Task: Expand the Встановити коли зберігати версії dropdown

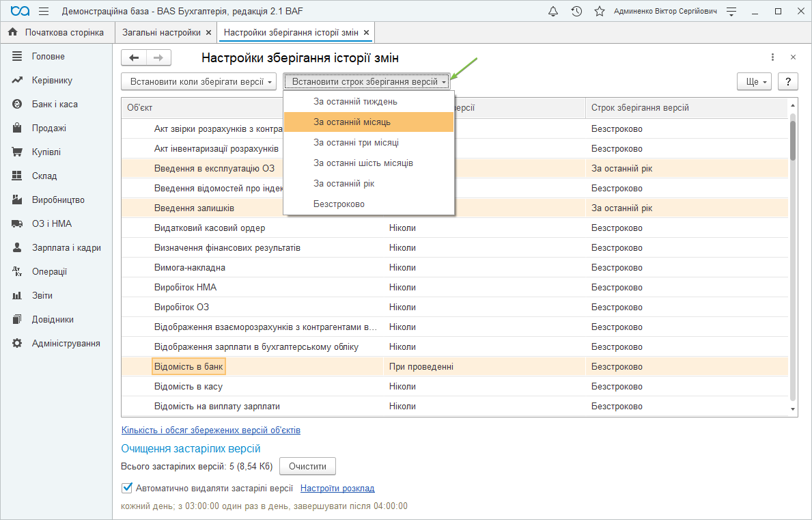Action: (198, 82)
